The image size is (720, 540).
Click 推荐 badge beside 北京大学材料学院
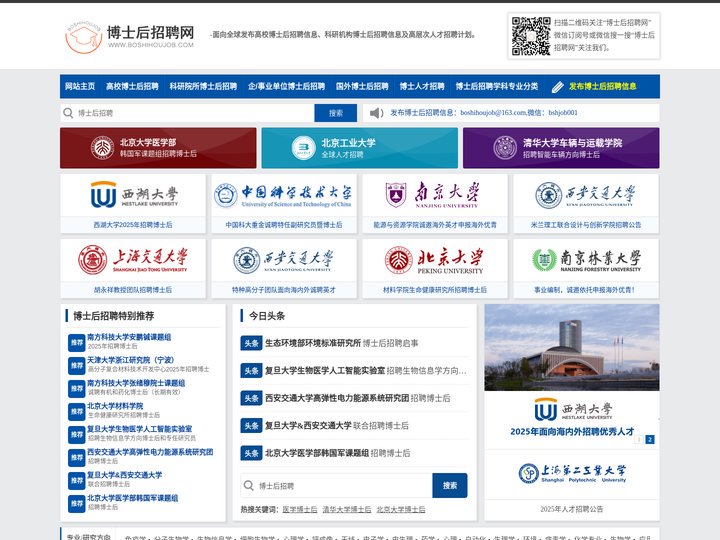coord(77,412)
